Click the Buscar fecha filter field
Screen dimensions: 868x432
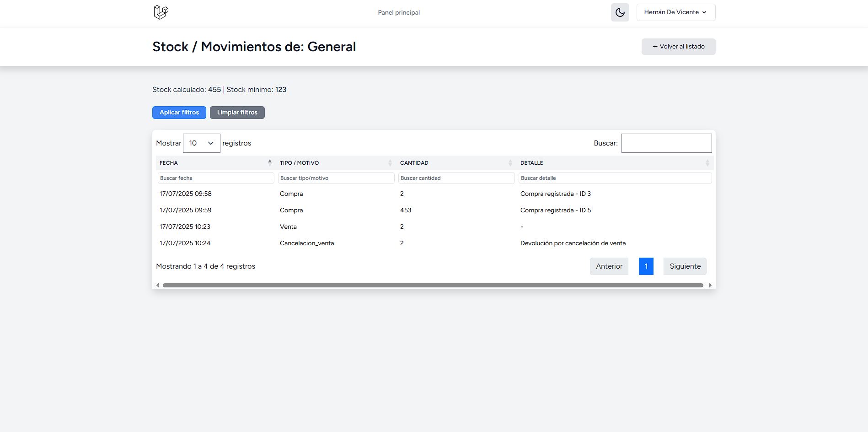point(215,178)
